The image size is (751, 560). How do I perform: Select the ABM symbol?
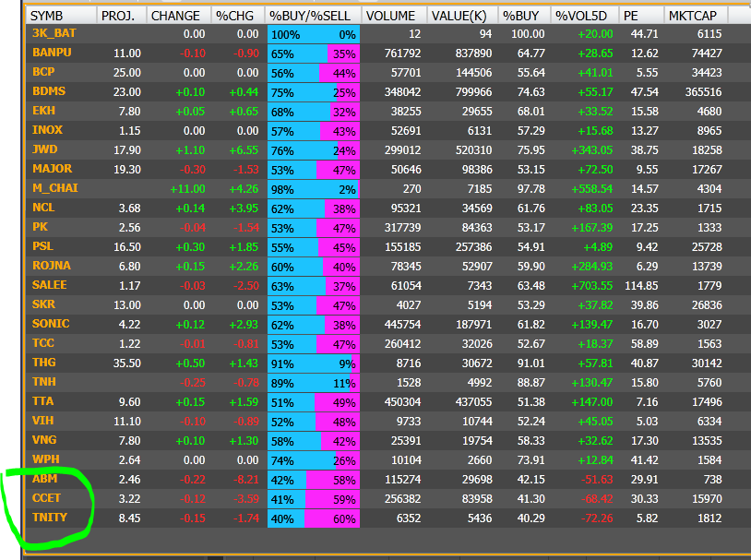coord(44,479)
